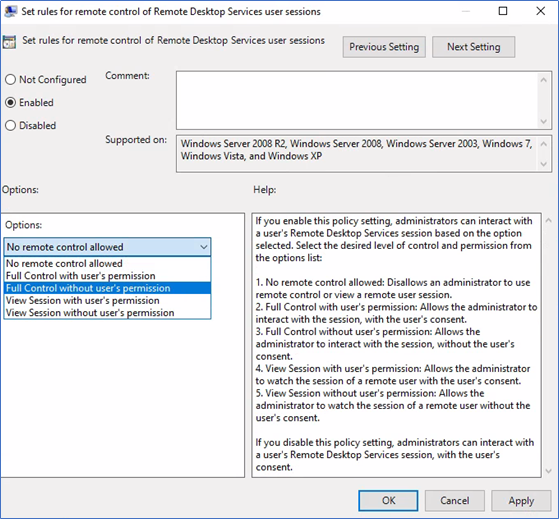The width and height of the screenshot is (559, 519).
Task: Select Full Control without user's permission entry
Action: coord(107,288)
